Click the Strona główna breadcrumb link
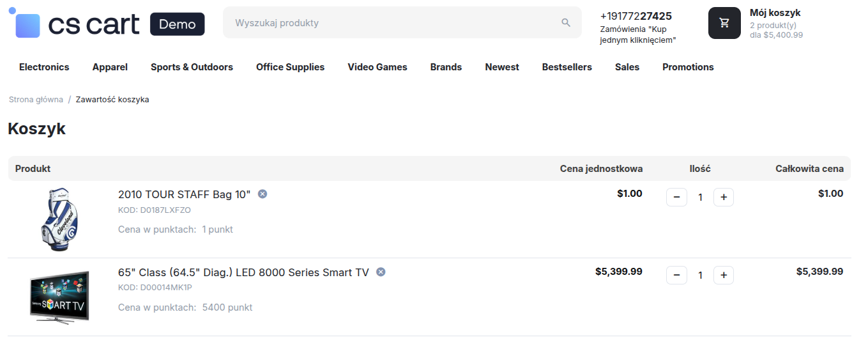The height and width of the screenshot is (342, 868). click(36, 100)
